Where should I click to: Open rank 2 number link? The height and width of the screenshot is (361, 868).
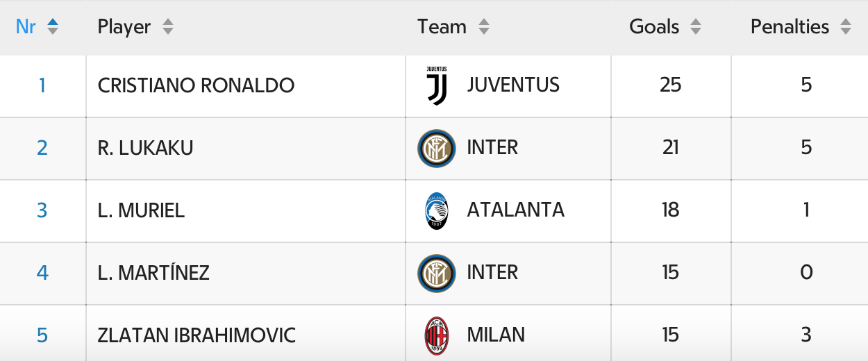[x=42, y=148]
